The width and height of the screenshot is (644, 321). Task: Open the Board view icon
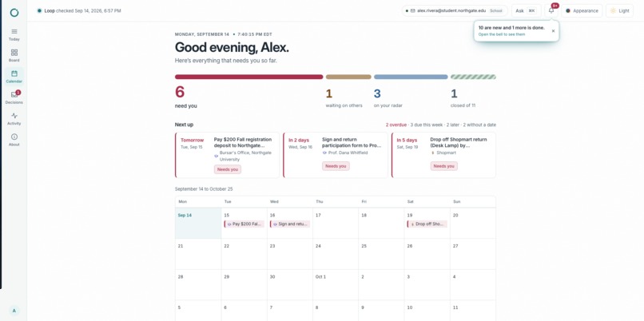14,55
